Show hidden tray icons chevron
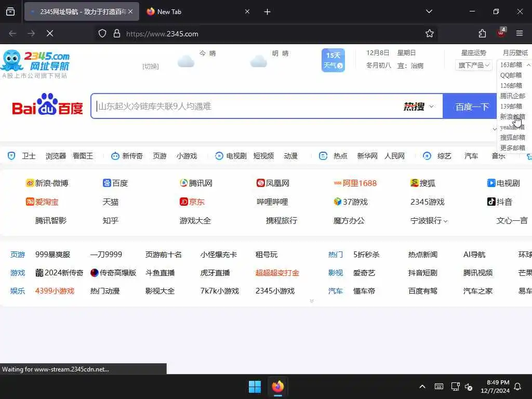 click(x=422, y=387)
